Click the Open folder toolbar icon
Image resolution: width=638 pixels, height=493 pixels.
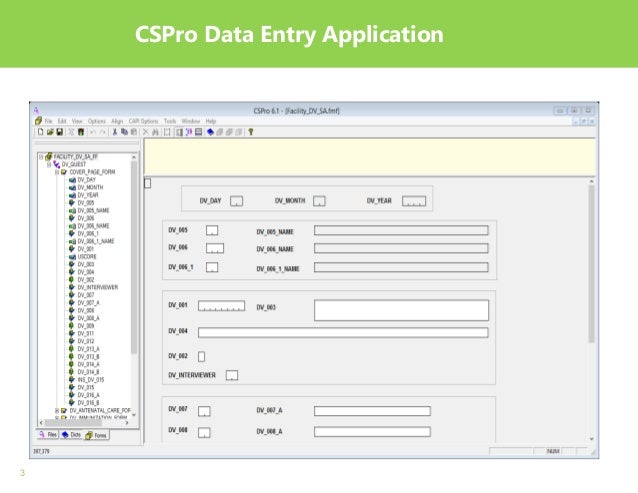pos(50,132)
